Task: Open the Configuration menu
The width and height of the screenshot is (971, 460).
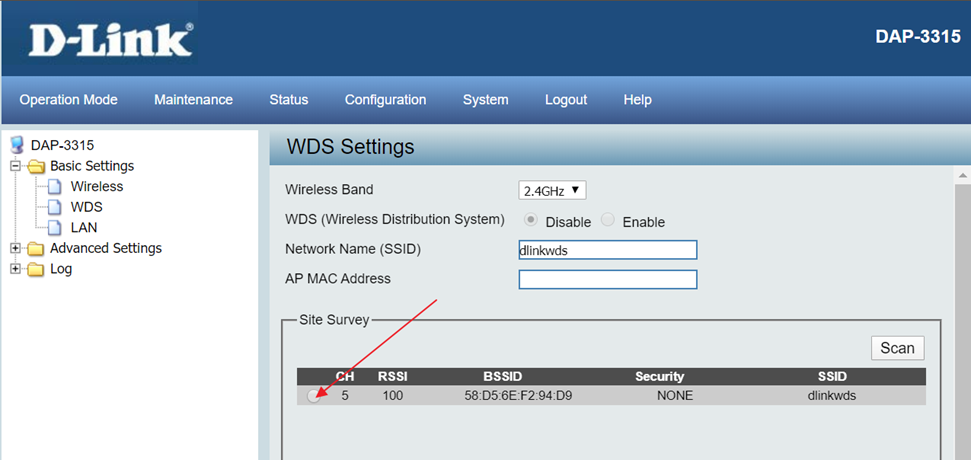Action: click(385, 100)
